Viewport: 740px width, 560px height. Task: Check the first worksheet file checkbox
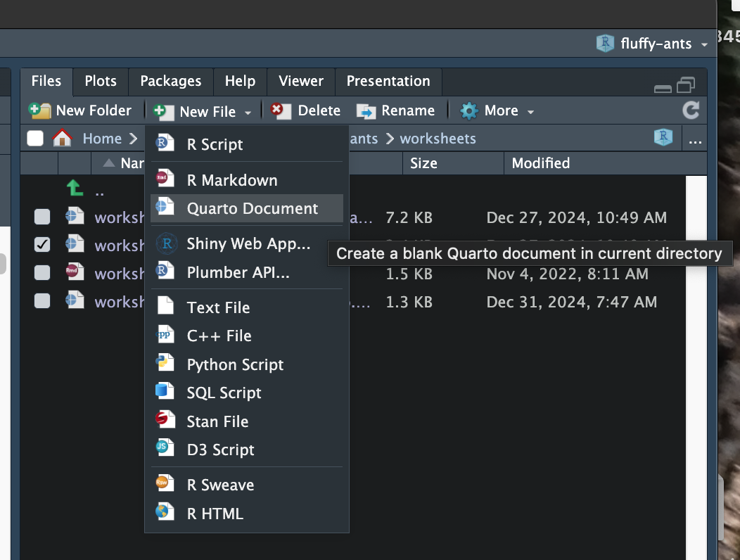(x=41, y=217)
